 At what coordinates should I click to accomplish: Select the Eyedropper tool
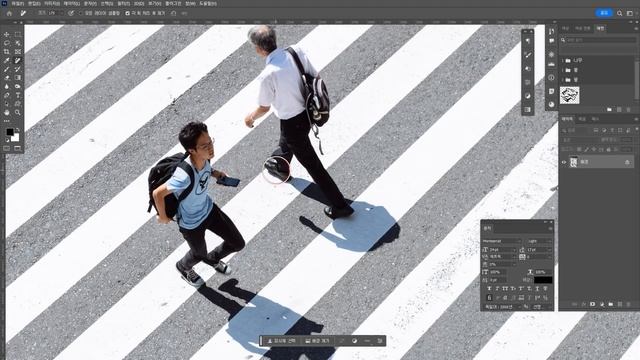coord(7,60)
